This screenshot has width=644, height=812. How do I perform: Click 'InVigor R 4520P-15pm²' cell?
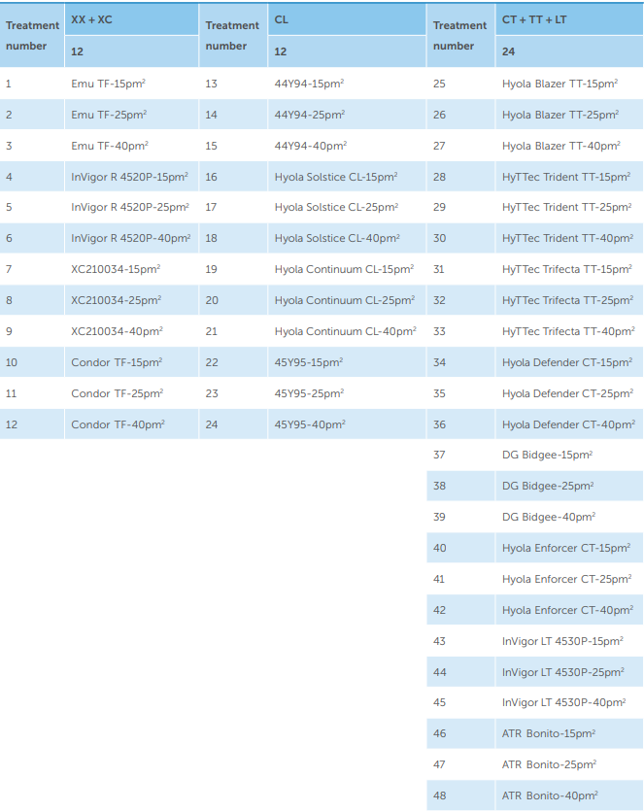(x=131, y=177)
